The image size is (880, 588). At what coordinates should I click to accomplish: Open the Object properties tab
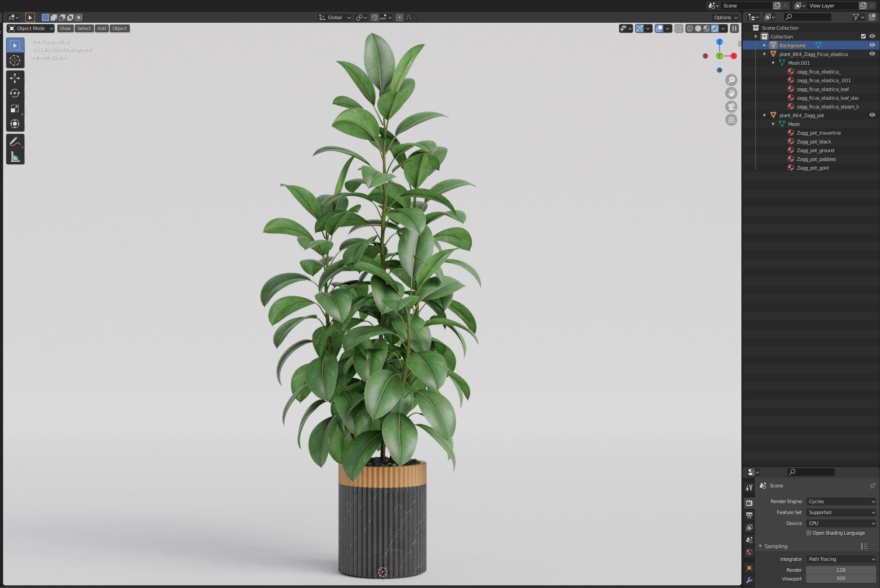[x=749, y=568]
